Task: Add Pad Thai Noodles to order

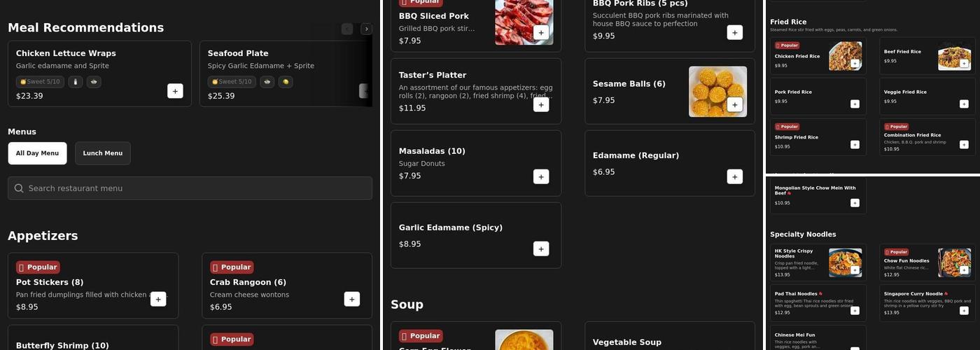Action: pyautogui.click(x=855, y=311)
